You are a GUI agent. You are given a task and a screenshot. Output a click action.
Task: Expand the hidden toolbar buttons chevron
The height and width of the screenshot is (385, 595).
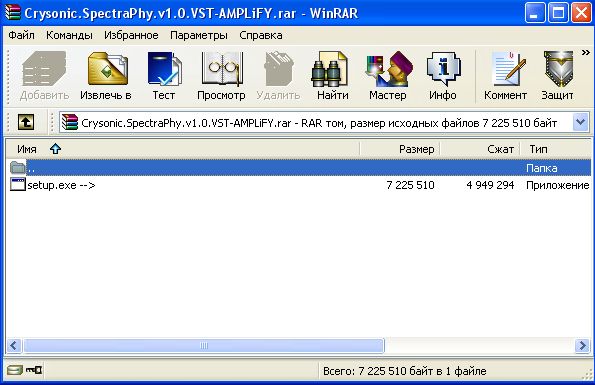point(586,53)
